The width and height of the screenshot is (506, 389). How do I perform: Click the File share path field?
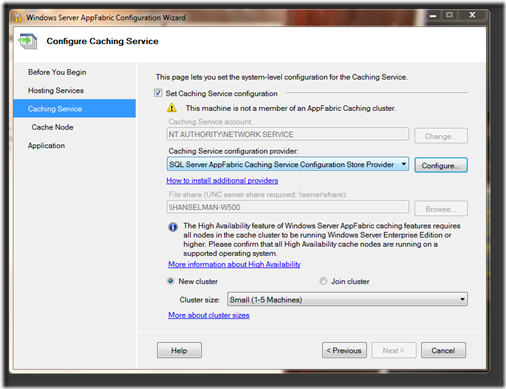pyautogui.click(x=288, y=207)
